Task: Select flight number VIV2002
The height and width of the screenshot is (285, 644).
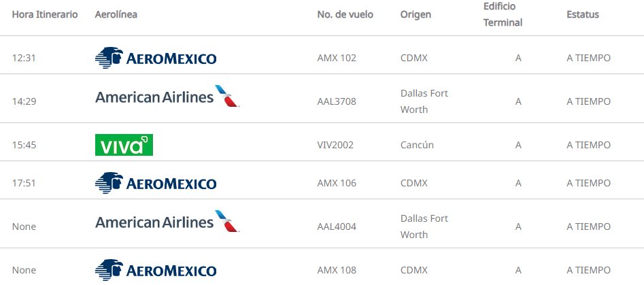Action: click(335, 145)
